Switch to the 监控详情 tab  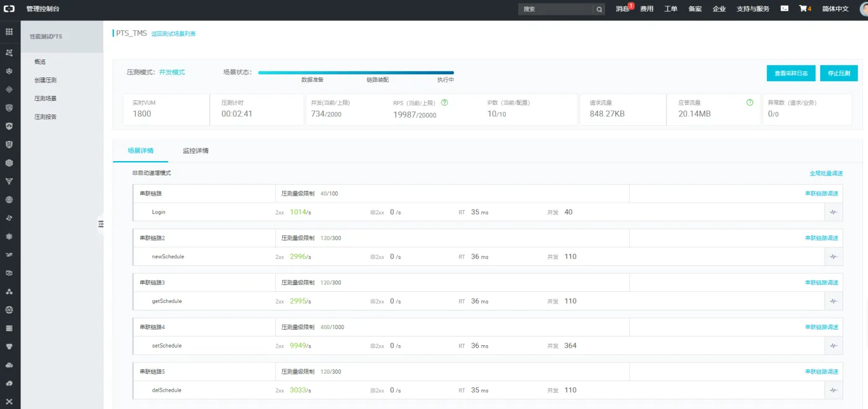[x=195, y=151]
